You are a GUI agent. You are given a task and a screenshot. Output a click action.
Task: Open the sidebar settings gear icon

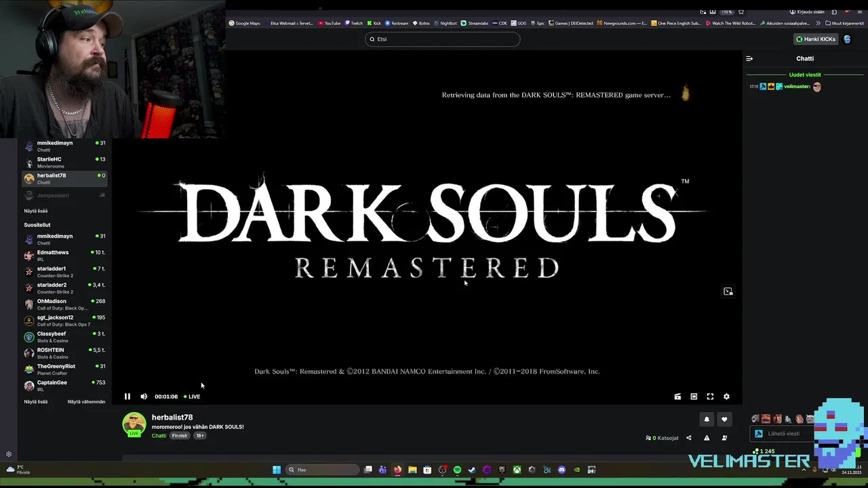pyautogui.click(x=9, y=454)
